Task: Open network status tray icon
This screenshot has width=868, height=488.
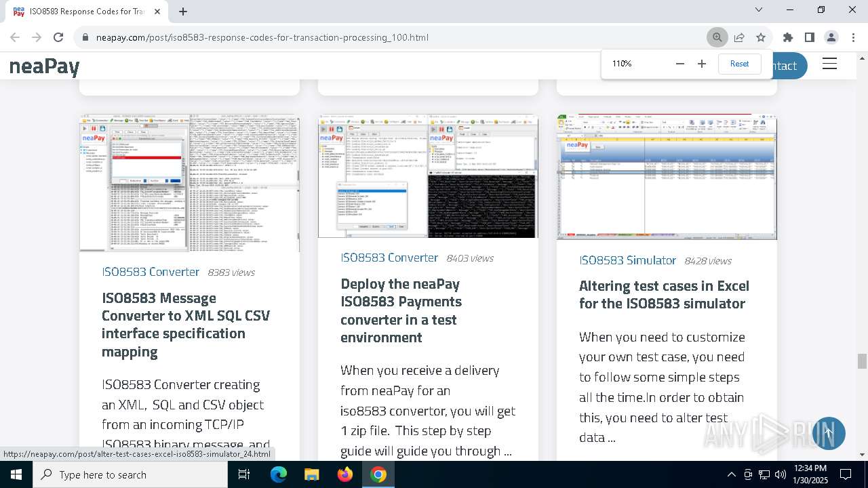Action: 764,474
